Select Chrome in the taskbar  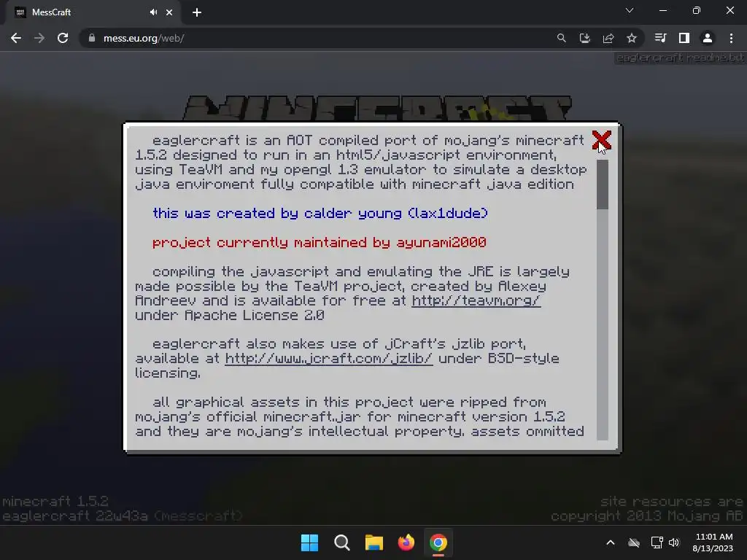[x=438, y=542]
